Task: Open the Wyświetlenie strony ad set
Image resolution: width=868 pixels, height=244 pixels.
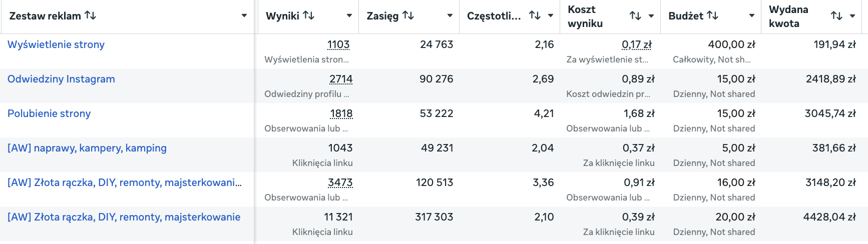Action: [56, 44]
